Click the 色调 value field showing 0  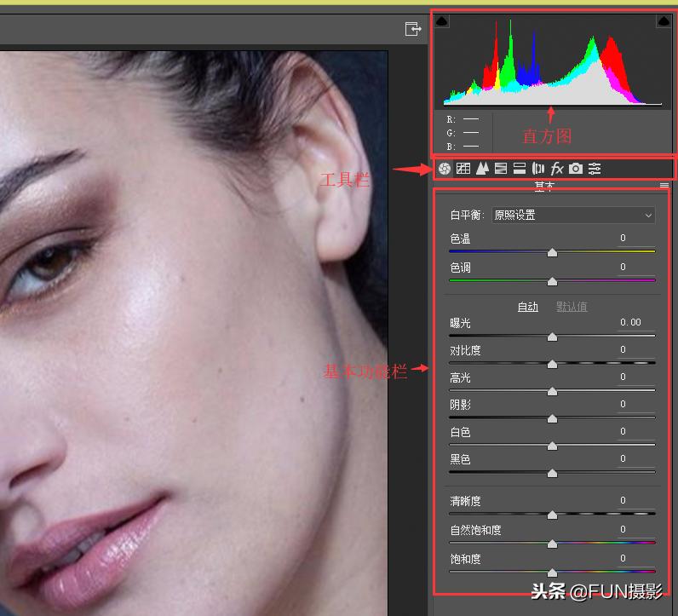pos(635,268)
